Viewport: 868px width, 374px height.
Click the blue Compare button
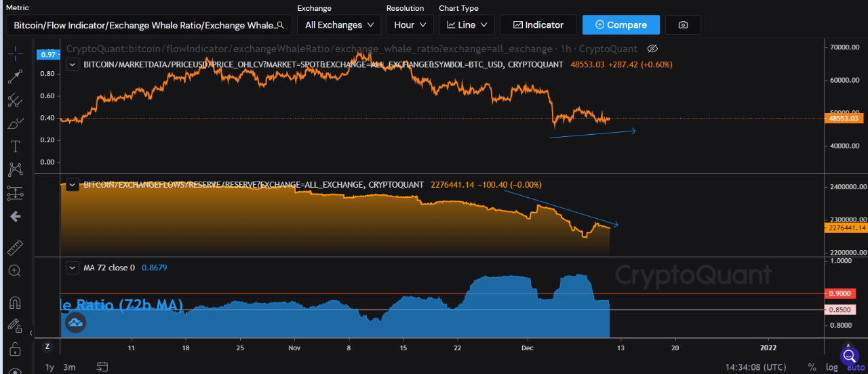click(x=620, y=25)
